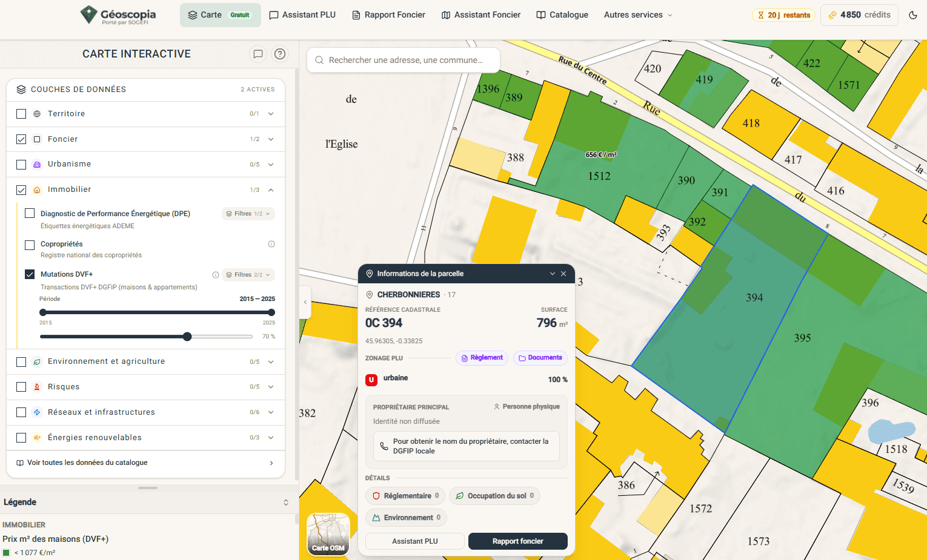Open the Autres services menu
Image resolution: width=927 pixels, height=560 pixels.
click(x=638, y=15)
